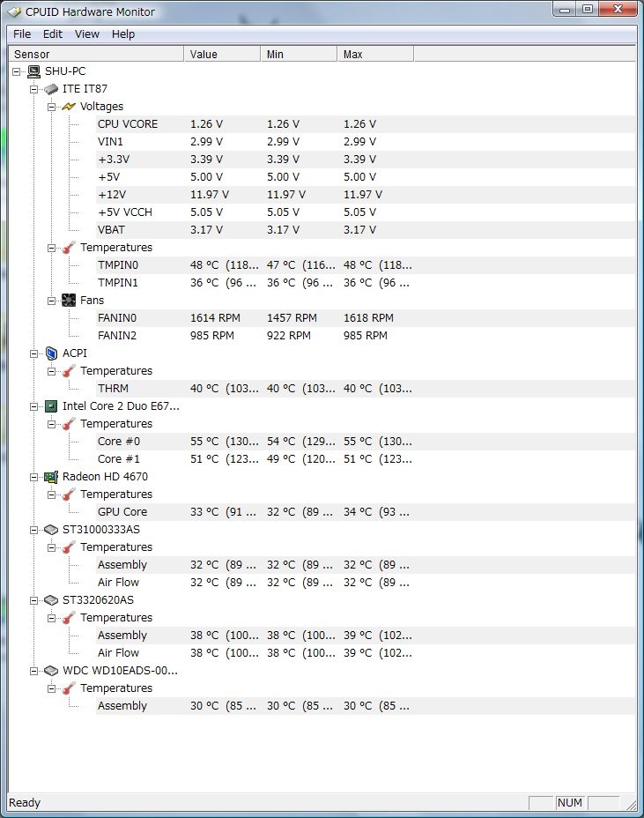Click the Voltages lightning icon
This screenshot has height=818, width=644.
(69, 107)
